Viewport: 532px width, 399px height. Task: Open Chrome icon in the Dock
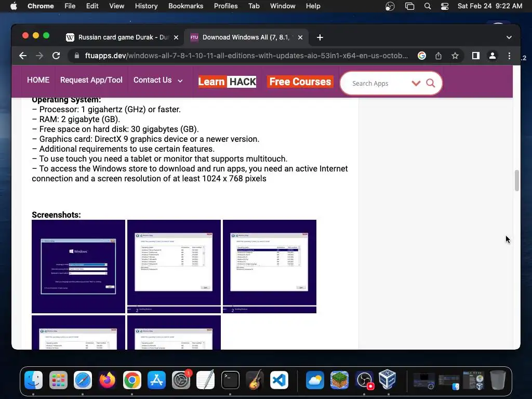click(132, 380)
